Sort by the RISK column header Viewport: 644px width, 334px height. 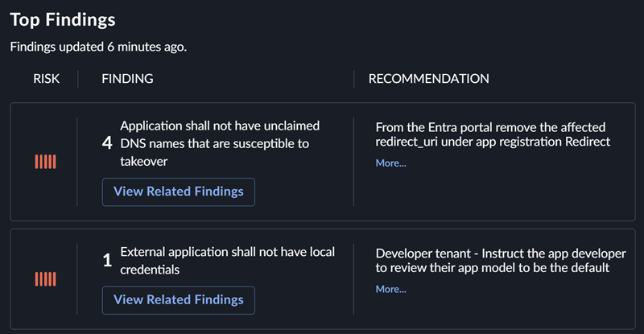tap(47, 79)
